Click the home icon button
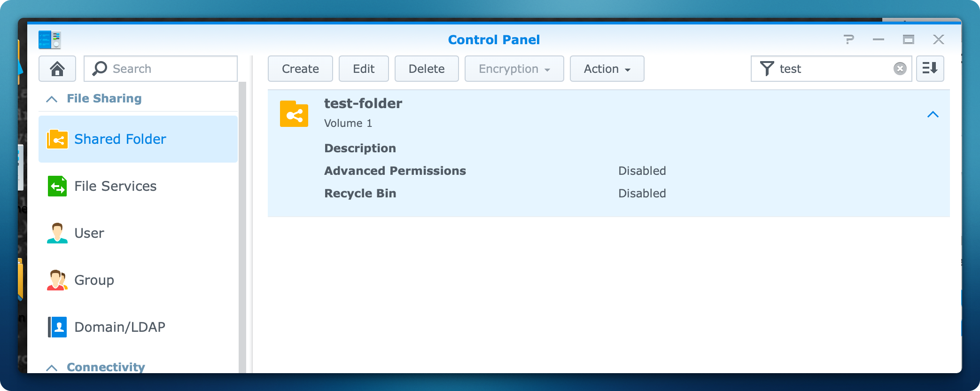Image resolution: width=980 pixels, height=391 pixels. (57, 69)
